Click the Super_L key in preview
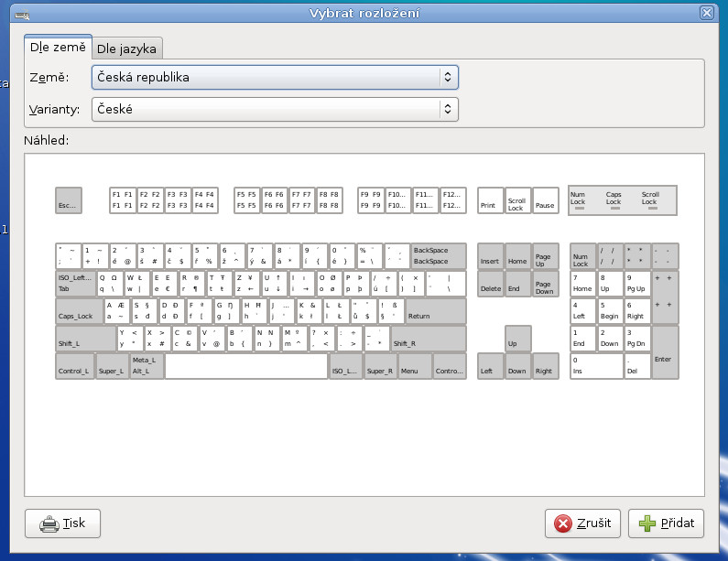Image resolution: width=728 pixels, height=561 pixels. pos(113,366)
